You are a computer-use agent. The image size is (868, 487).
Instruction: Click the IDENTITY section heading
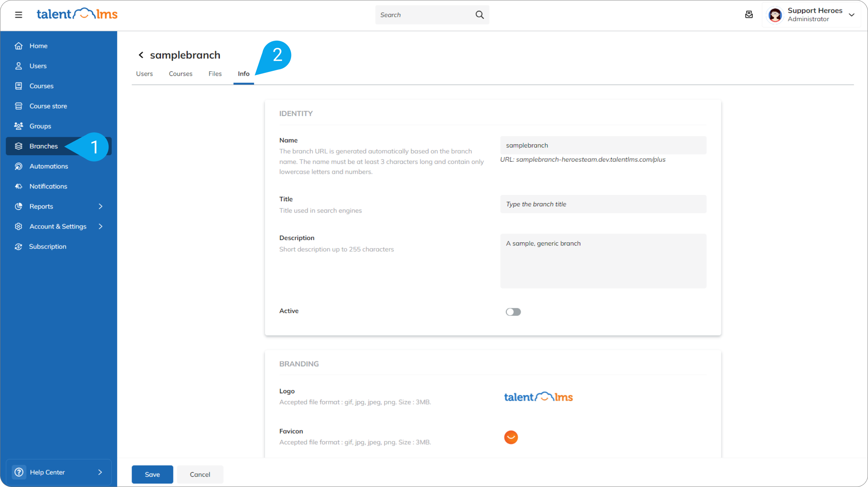(296, 113)
